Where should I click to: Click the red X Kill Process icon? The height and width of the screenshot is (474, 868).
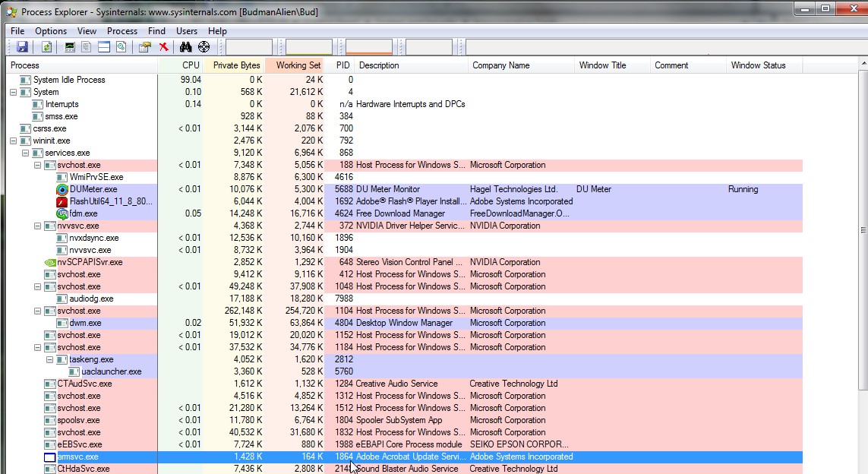point(163,47)
